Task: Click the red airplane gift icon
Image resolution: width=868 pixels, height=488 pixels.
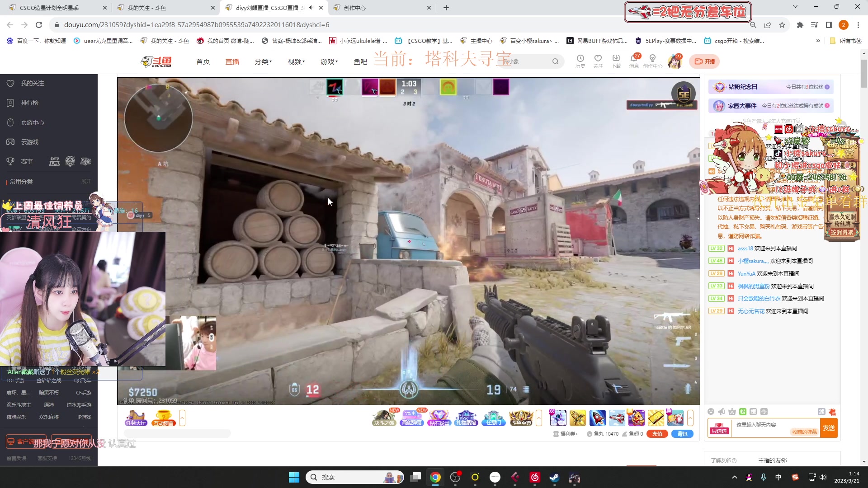Action: coord(617,418)
